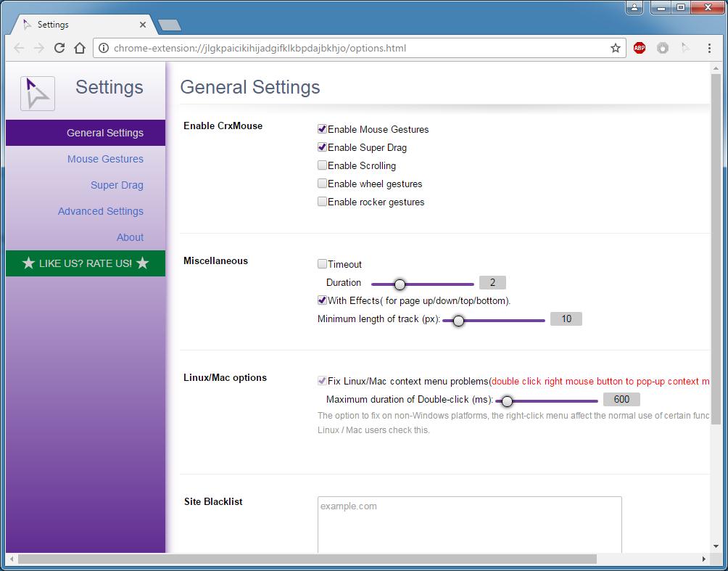Click the back navigation arrow
Image resolution: width=728 pixels, height=571 pixels.
click(x=19, y=48)
